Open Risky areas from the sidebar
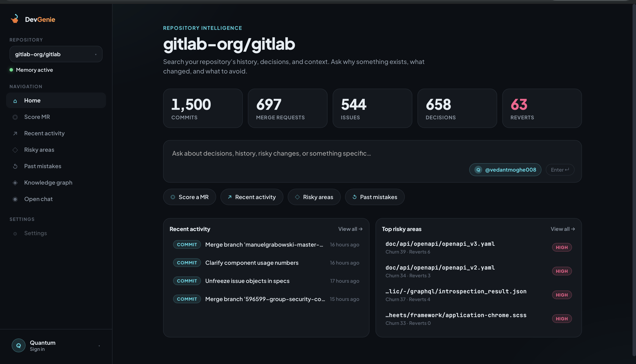The width and height of the screenshot is (636, 364). [56, 150]
